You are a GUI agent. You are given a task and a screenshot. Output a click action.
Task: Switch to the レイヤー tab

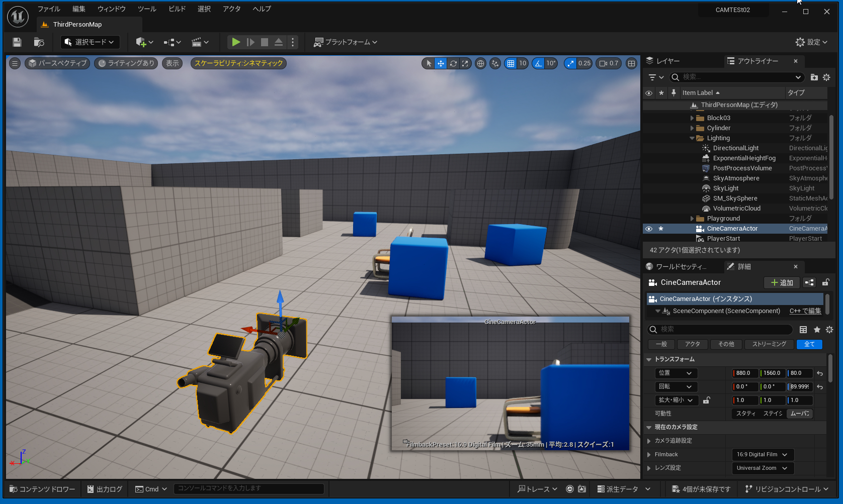click(x=663, y=61)
